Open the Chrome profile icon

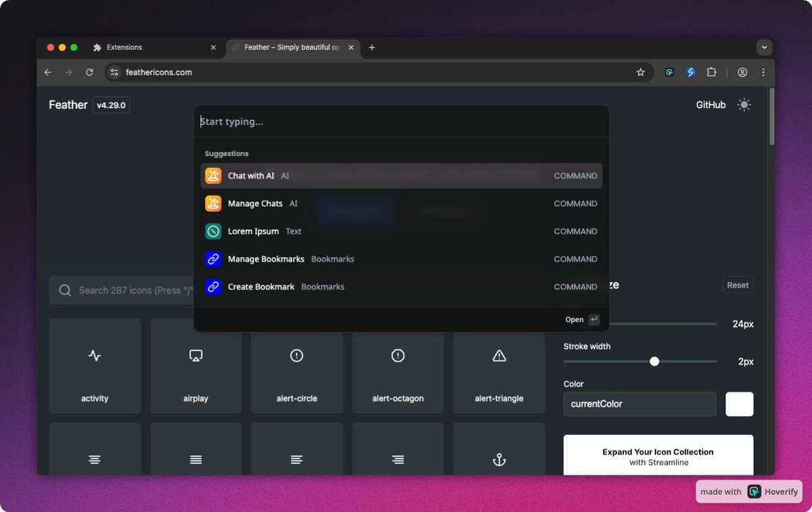pyautogui.click(x=742, y=72)
